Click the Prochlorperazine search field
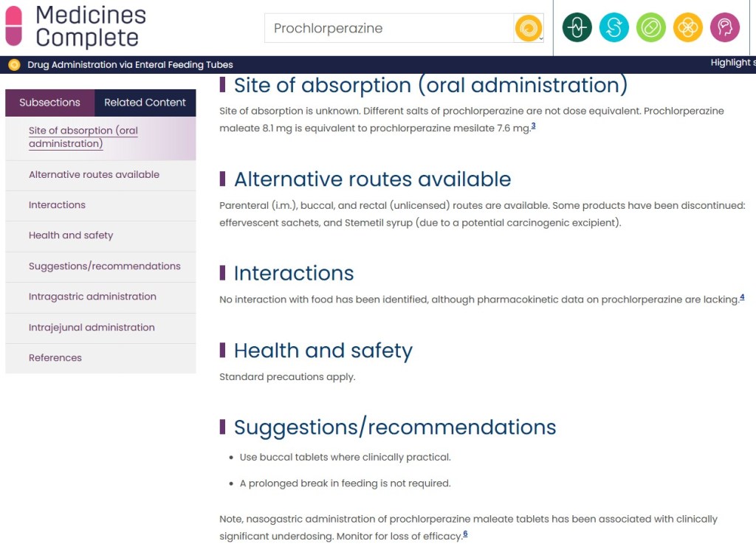 pos(389,29)
